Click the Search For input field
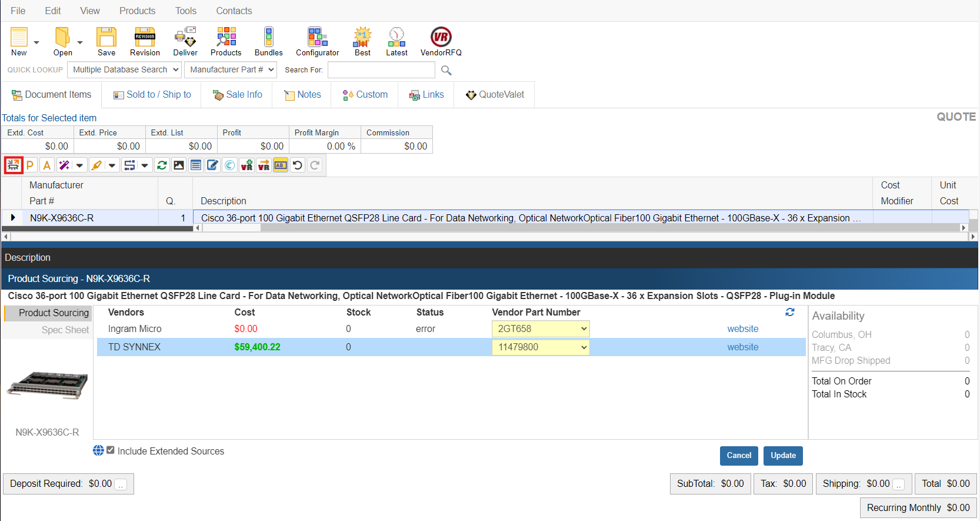980x521 pixels. coord(381,70)
